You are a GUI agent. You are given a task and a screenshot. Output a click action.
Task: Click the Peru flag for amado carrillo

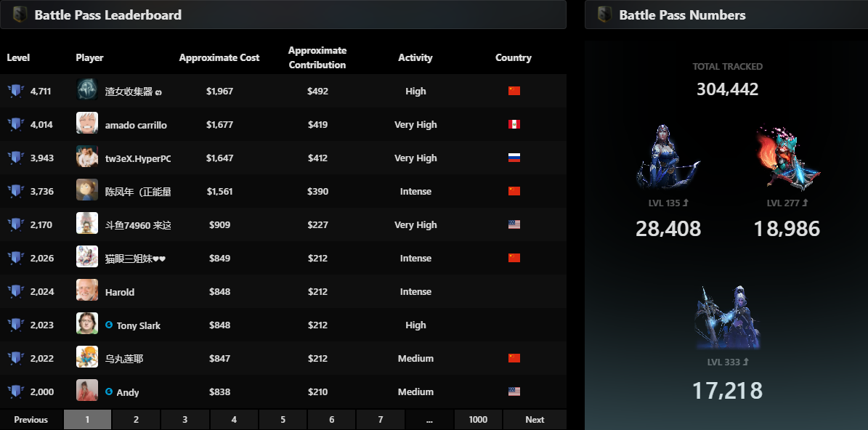[x=514, y=125]
